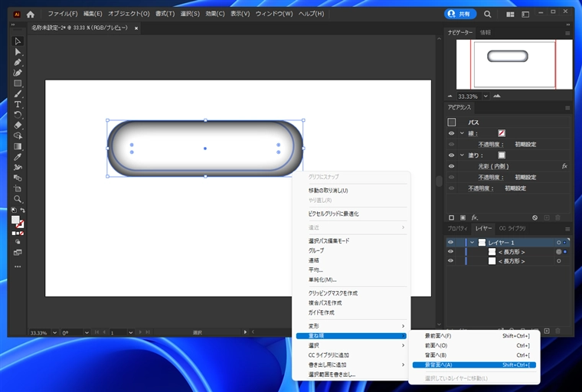582x392 pixels.
Task: Click the target circle for レイヤー 1
Action: [x=558, y=243]
